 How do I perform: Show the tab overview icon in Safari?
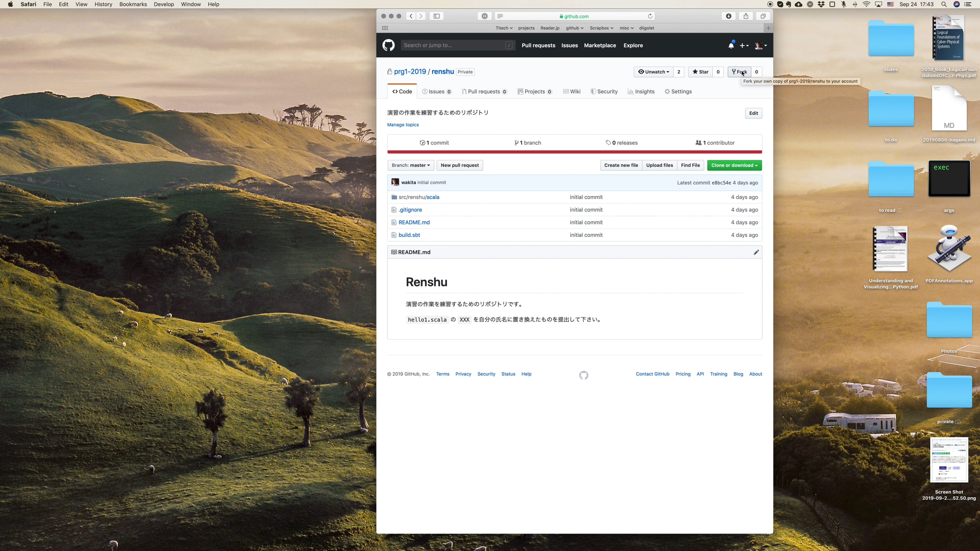tap(763, 16)
